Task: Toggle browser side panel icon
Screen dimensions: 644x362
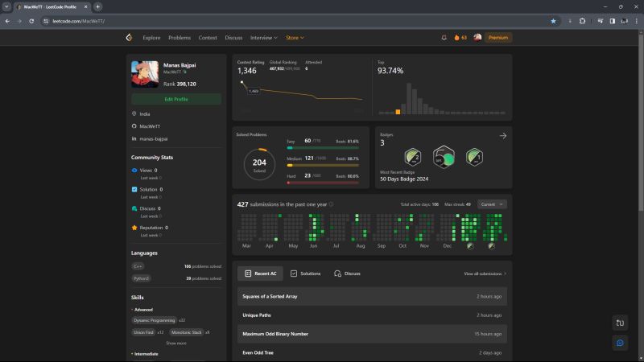Action: click(612, 21)
